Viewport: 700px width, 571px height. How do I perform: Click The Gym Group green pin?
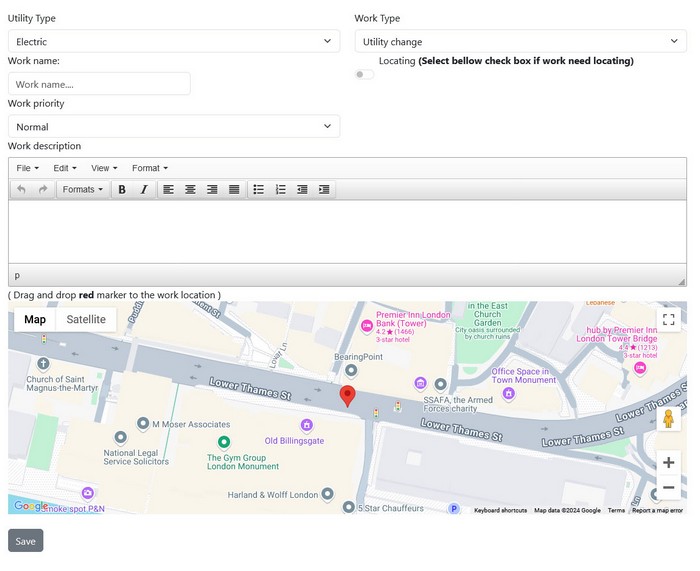224,442
